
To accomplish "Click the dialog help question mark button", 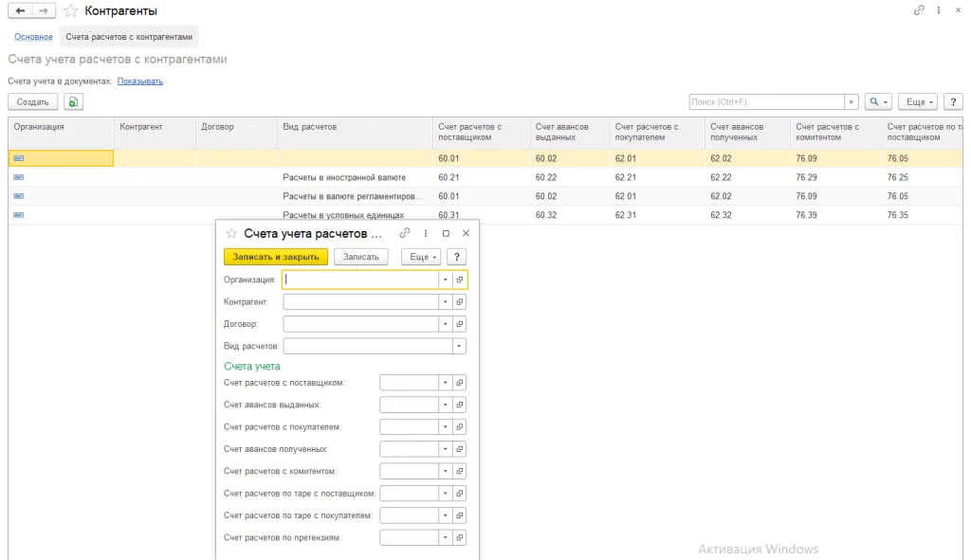I will 457,257.
